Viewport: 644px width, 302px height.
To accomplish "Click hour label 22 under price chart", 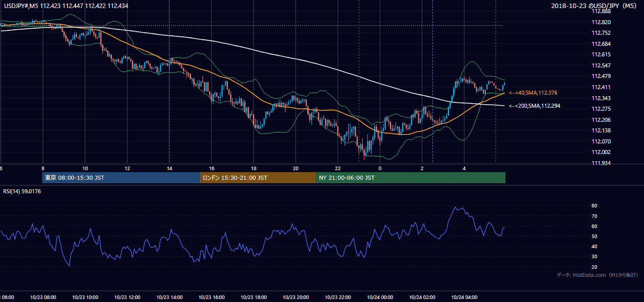I will click(338, 168).
